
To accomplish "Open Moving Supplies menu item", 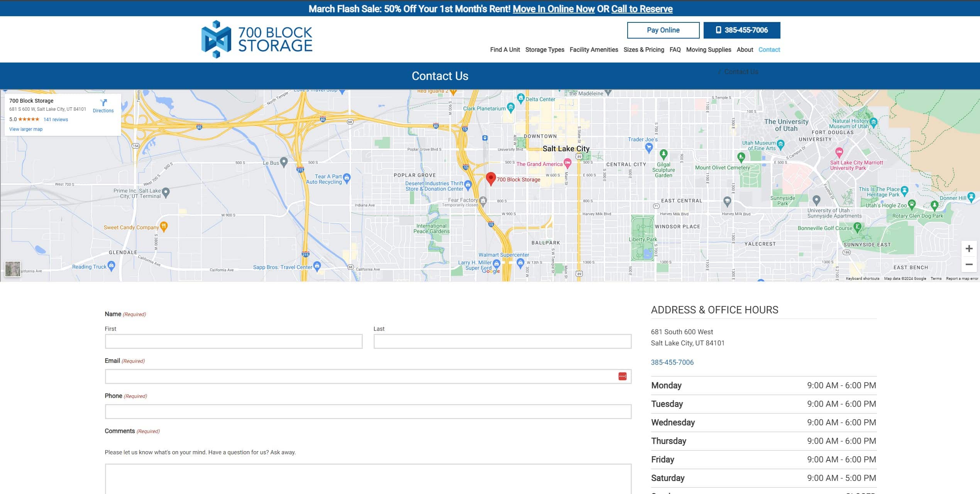I will point(709,50).
